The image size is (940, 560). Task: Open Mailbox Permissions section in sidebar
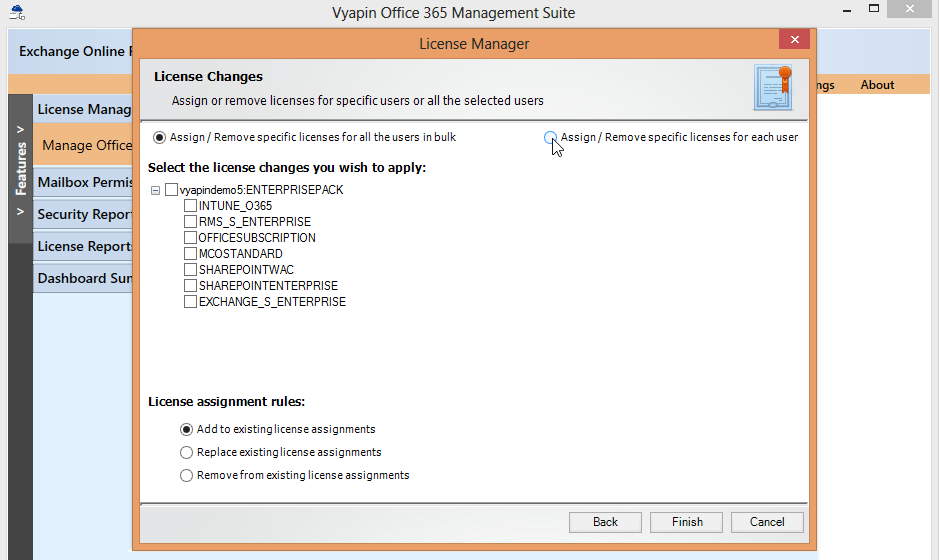83,182
